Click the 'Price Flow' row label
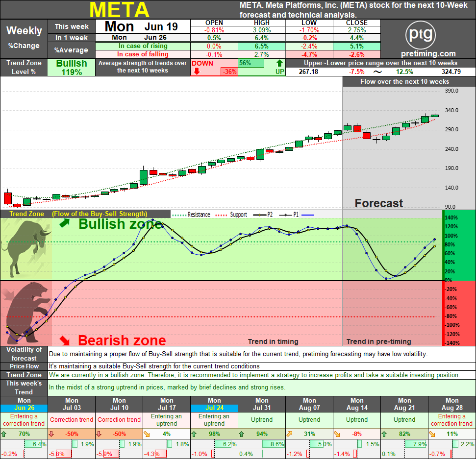 24,366
